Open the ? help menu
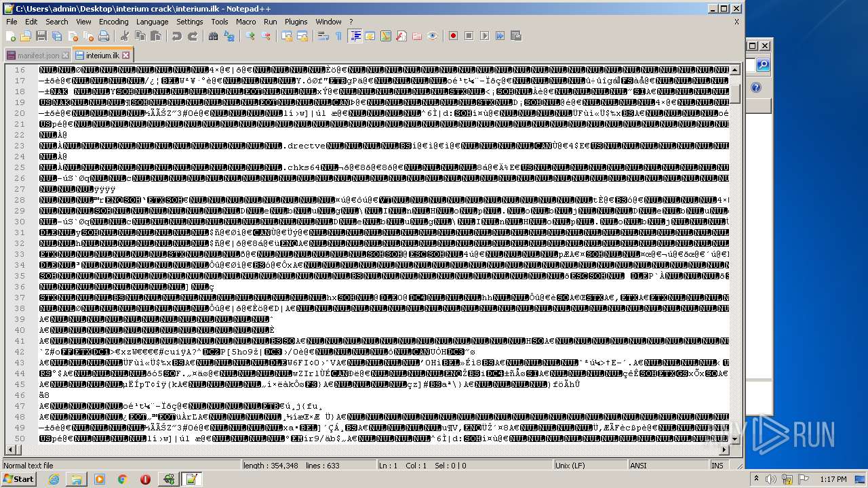The image size is (868, 488). click(351, 22)
